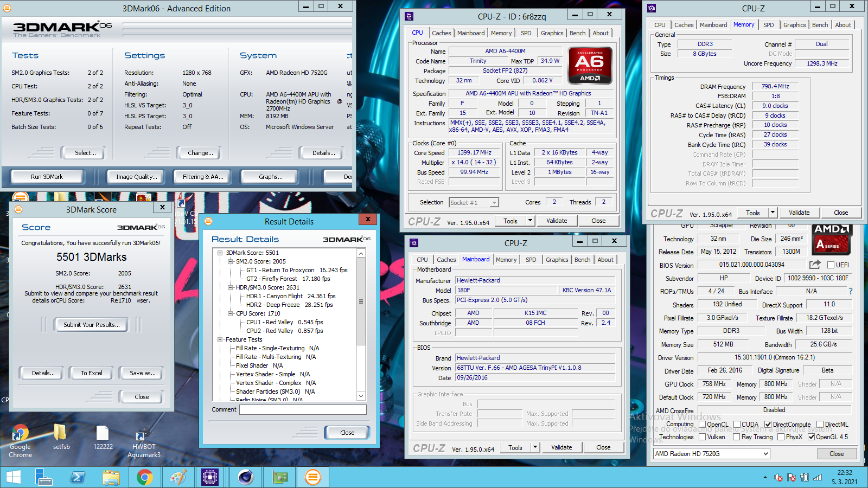
Task: Click scroll-down arrow in Result Details list
Action: click(361, 396)
